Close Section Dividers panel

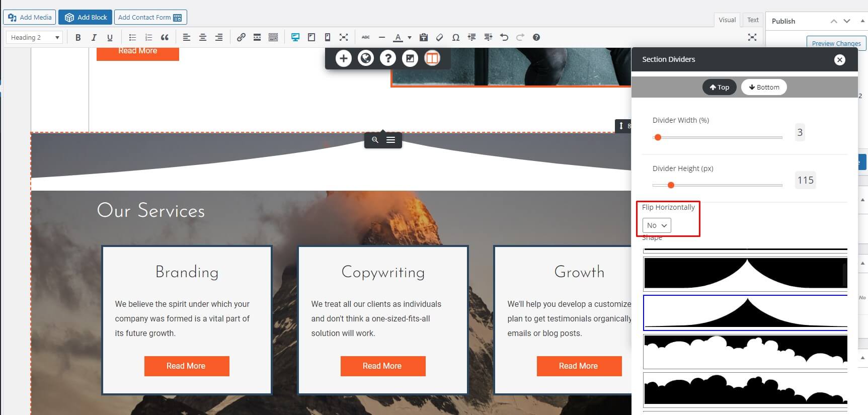click(839, 60)
